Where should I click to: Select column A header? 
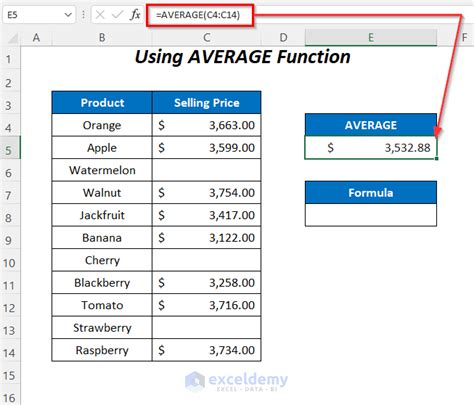point(36,38)
